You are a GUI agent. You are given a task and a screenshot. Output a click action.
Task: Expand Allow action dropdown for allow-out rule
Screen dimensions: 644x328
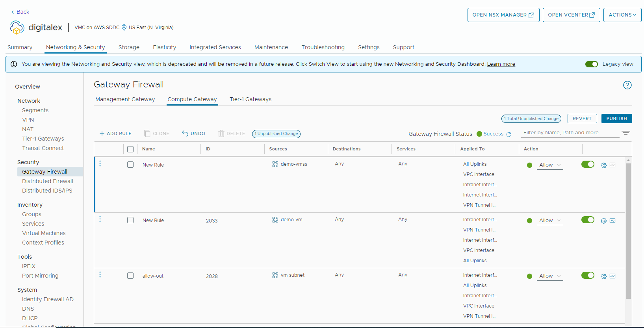pyautogui.click(x=550, y=276)
